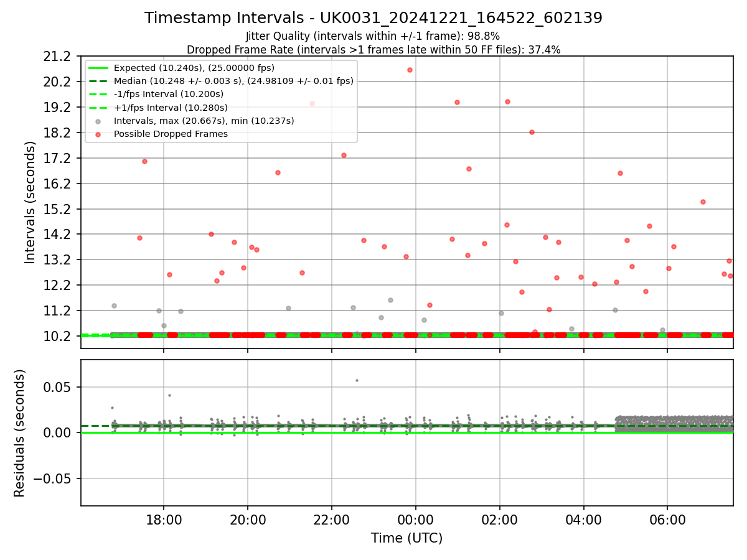Click the solid green line sample beside 'Expected' legend

pos(98,68)
